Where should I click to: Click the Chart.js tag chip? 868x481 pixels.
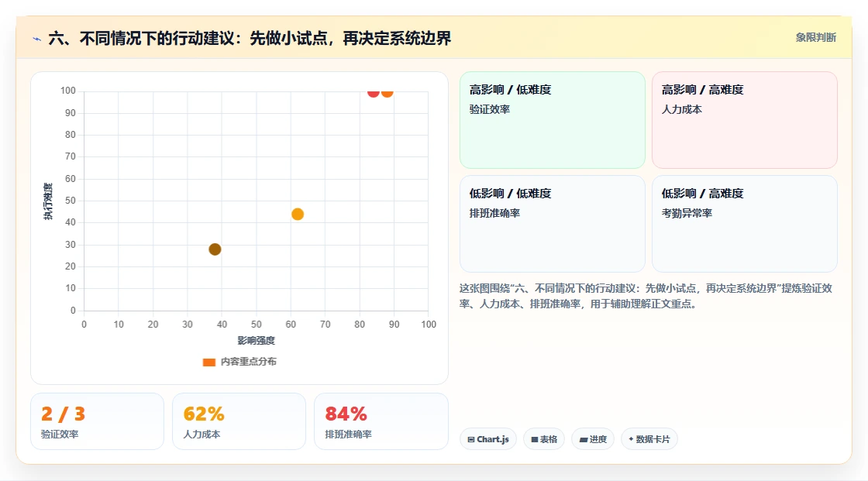488,439
